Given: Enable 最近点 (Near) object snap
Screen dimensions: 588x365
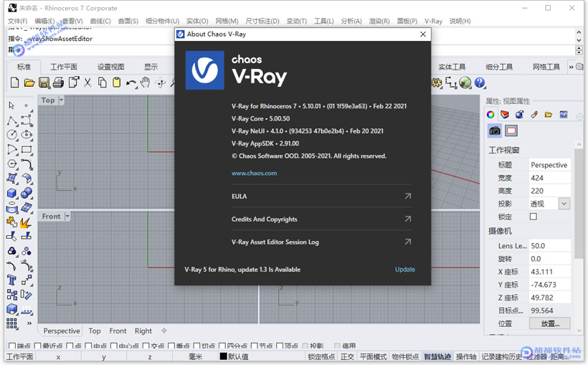Looking at the screenshot, I should 37,346.
